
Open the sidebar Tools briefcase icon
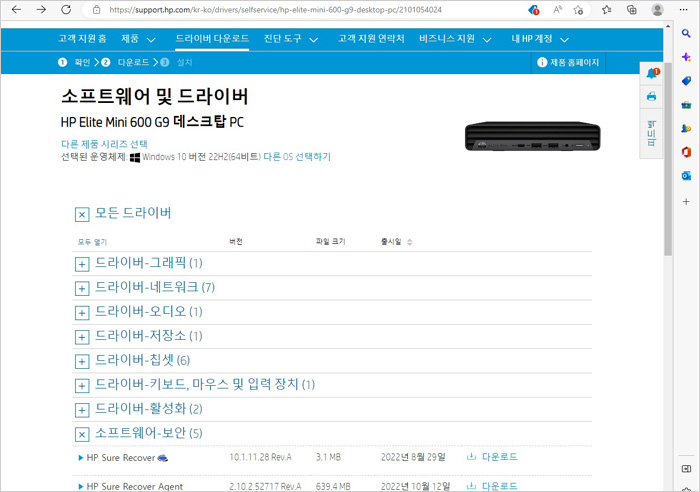pos(686,104)
